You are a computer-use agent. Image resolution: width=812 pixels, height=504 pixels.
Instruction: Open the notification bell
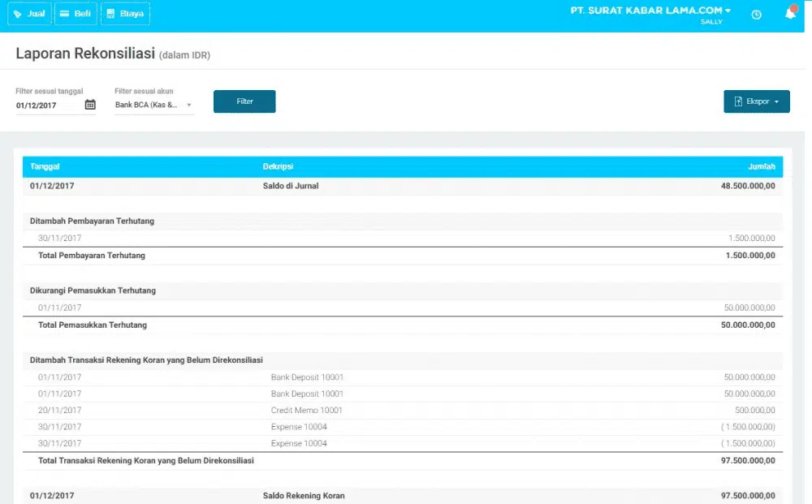790,14
